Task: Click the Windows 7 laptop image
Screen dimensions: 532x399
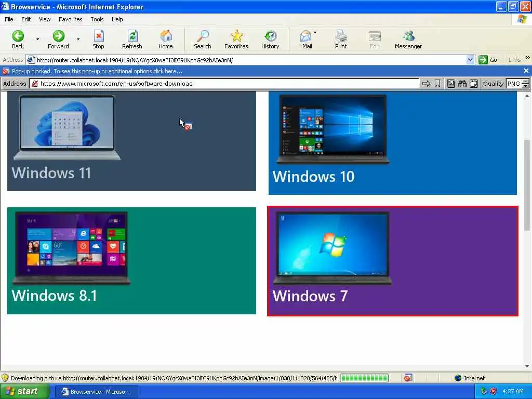Action: (x=332, y=248)
